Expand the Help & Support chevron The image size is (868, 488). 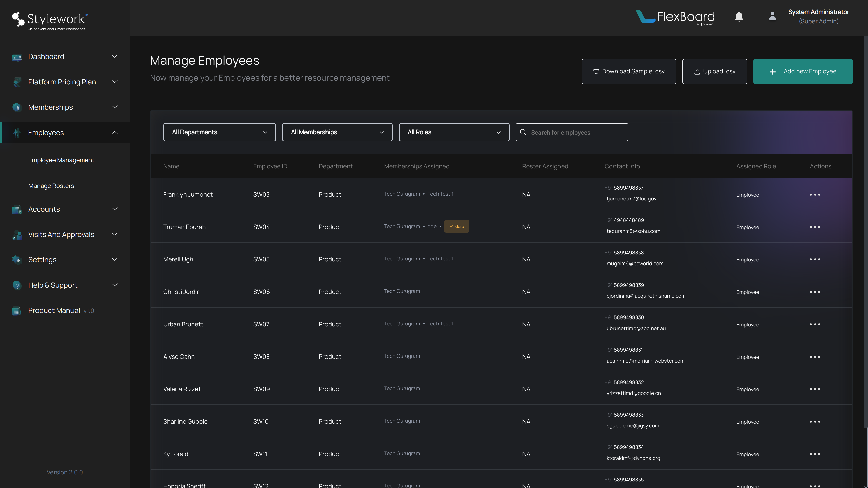(115, 285)
